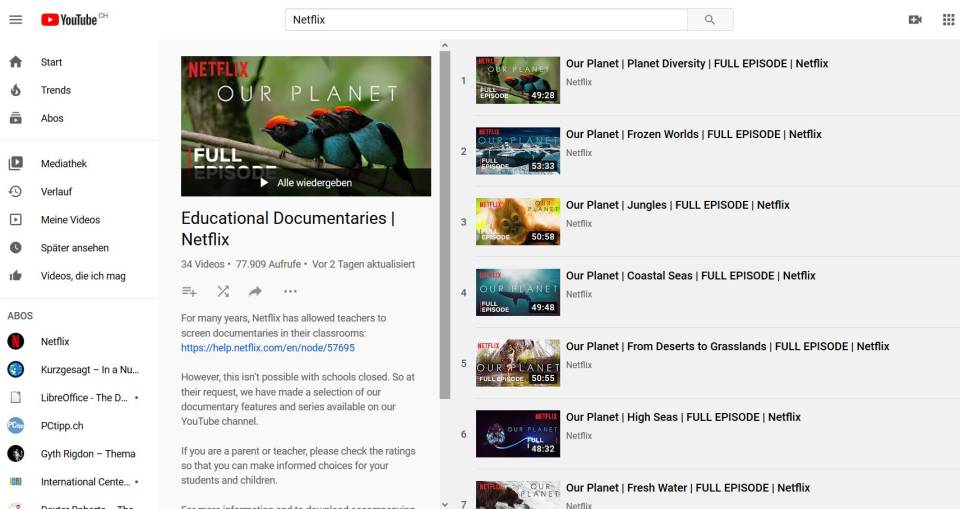Click the Mediathek library icon

(x=16, y=164)
